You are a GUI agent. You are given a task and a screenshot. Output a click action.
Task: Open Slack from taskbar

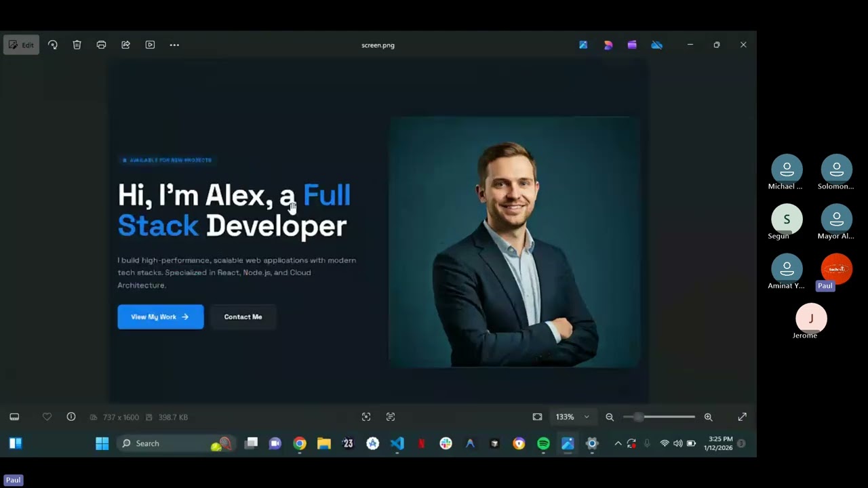click(x=446, y=443)
